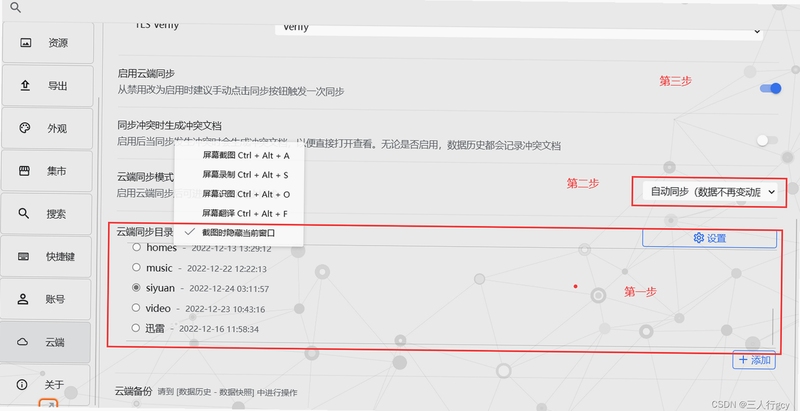The height and width of the screenshot is (411, 800).
Task: Click the image icon beside 资源
Action: coord(26,43)
